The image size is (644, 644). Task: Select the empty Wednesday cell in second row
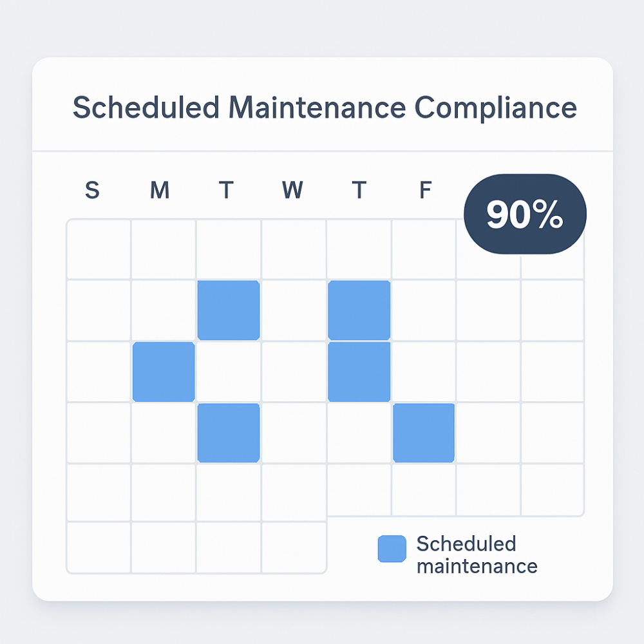coord(294,310)
